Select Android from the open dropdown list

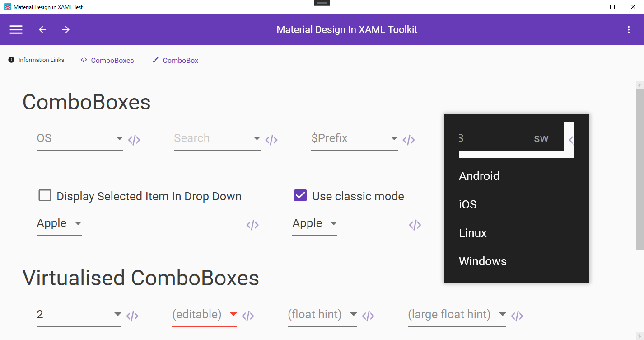[x=479, y=176]
